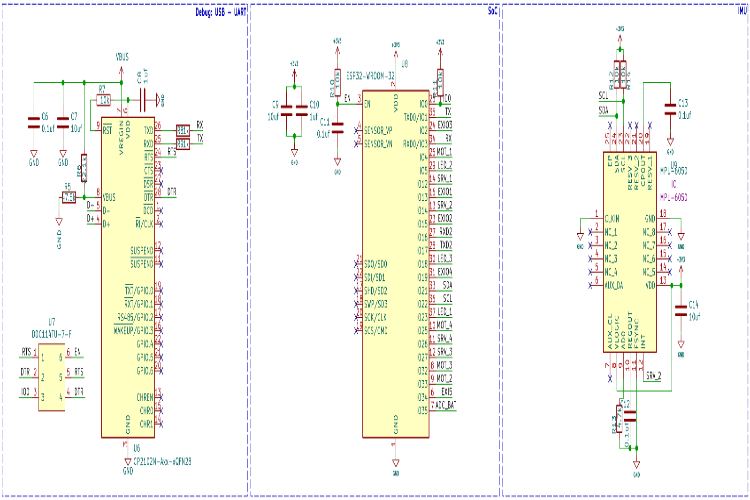Select resistor R5 near VBUS pin 8
Viewport: 750px width, 500px height.
[x=69, y=197]
